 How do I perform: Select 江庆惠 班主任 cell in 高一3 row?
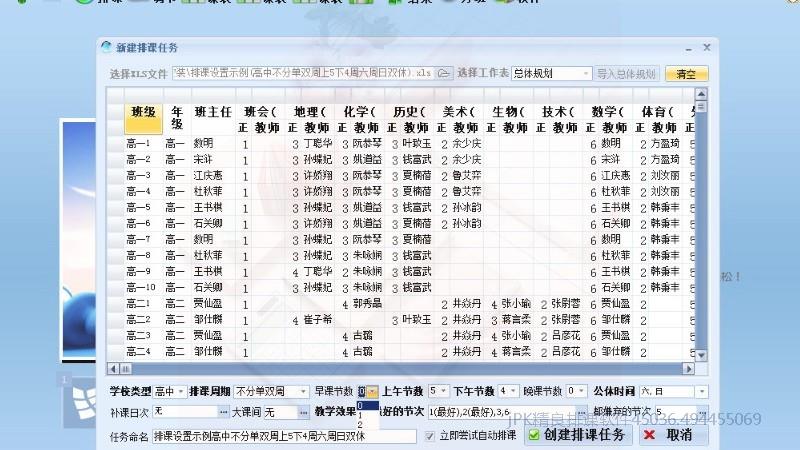(213, 176)
